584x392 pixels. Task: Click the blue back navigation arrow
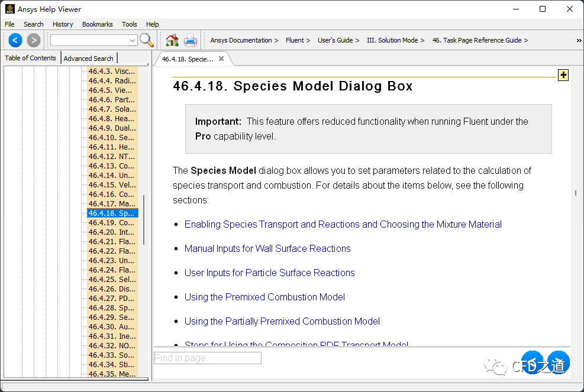click(15, 40)
